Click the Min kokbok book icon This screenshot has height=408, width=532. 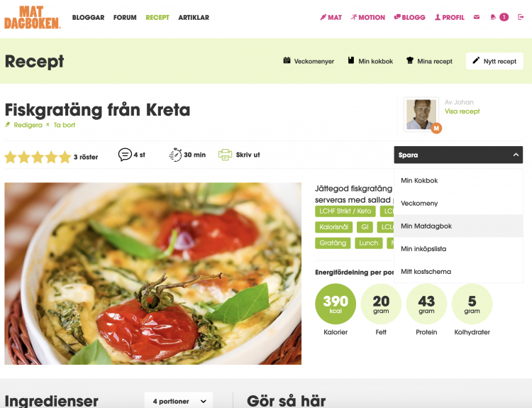[x=351, y=60]
